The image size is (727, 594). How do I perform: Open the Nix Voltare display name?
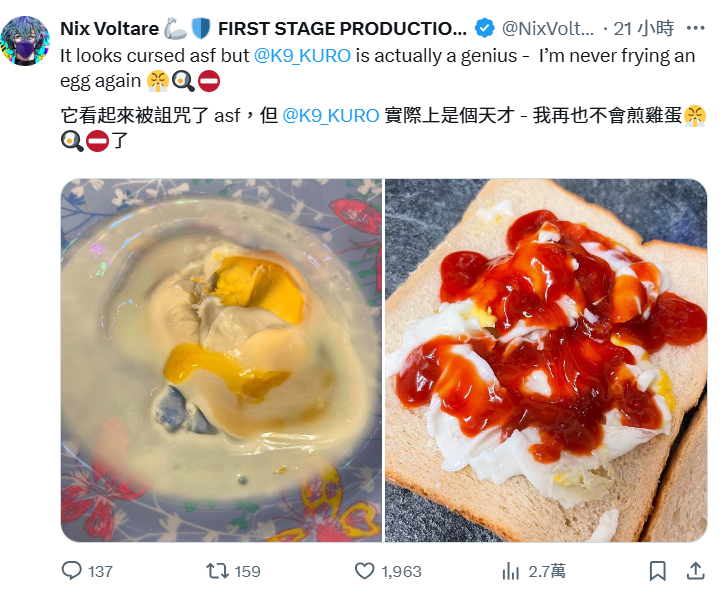(x=109, y=29)
